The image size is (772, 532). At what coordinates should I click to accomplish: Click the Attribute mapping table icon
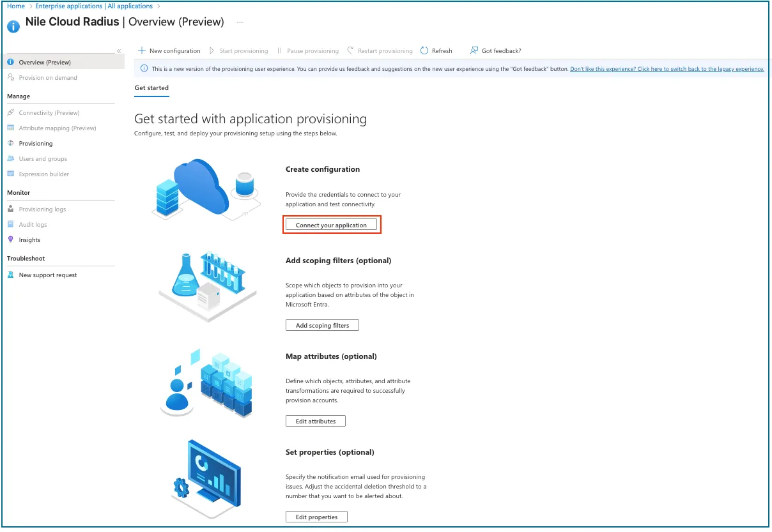(11, 128)
